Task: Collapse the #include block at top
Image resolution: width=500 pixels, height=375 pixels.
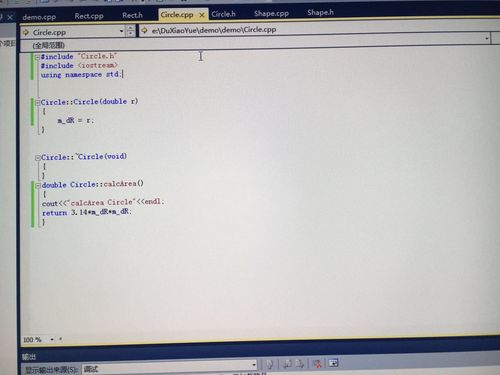Action: 37,57
